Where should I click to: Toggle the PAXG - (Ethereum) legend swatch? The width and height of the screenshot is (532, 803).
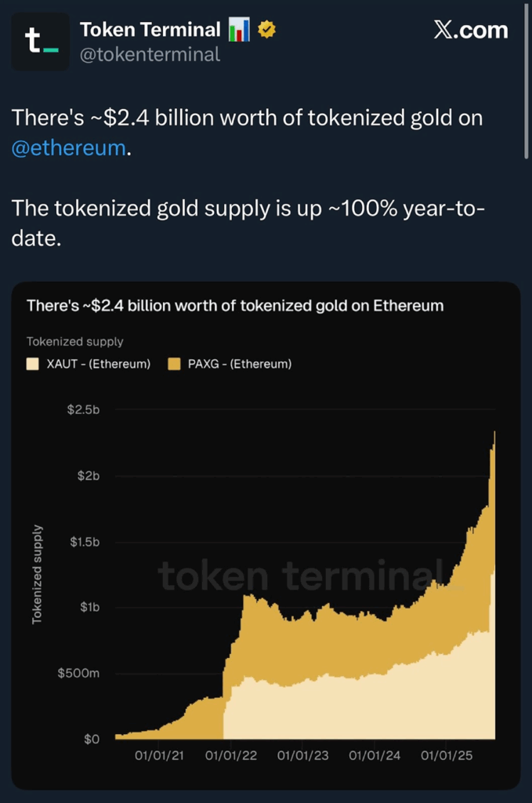coord(174,364)
